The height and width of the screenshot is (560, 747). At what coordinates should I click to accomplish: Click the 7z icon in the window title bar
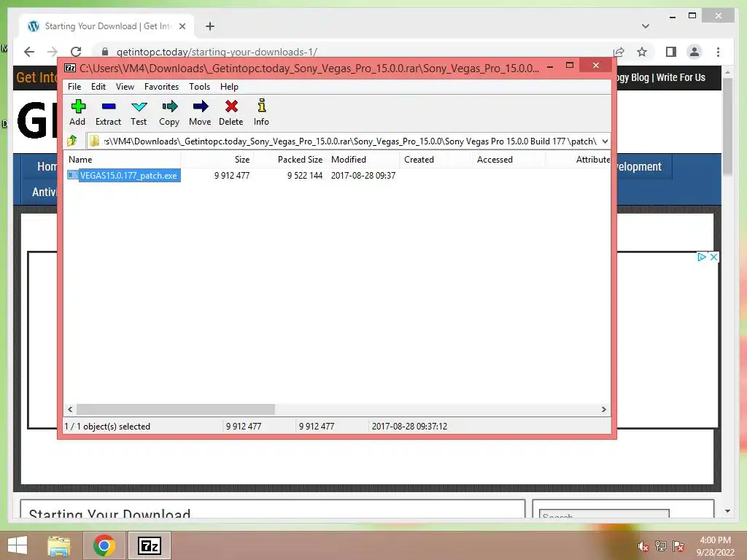pos(70,68)
